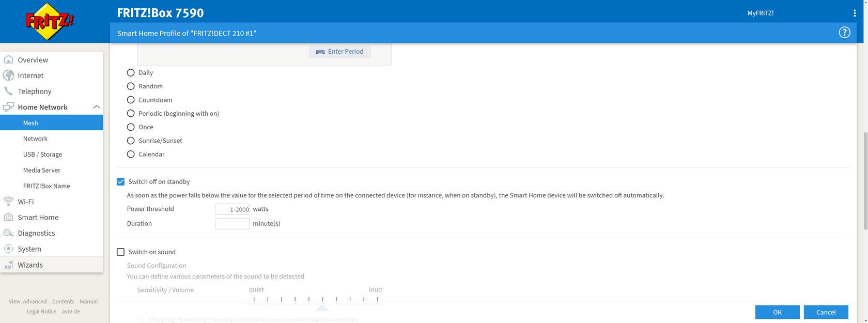Open the Overview menu item
Viewport: 868px width, 323px height.
[x=33, y=60]
